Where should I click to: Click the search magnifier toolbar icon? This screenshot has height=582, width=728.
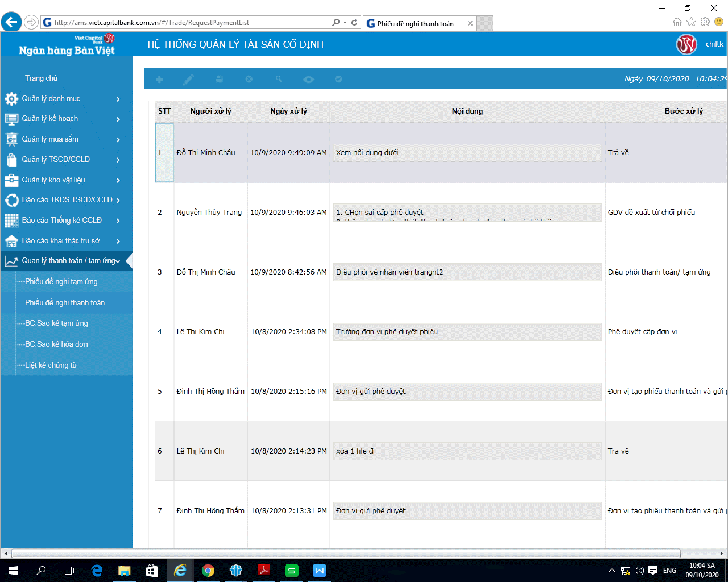[x=279, y=80]
